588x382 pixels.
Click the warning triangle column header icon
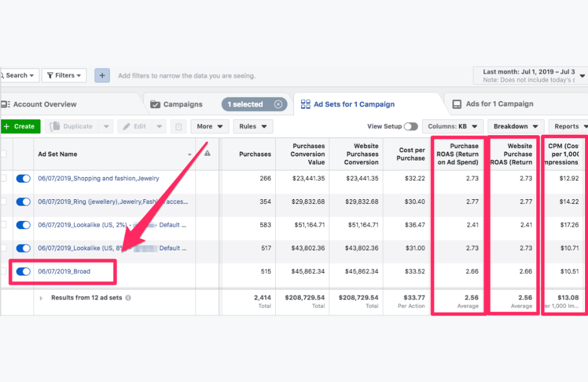click(x=208, y=153)
